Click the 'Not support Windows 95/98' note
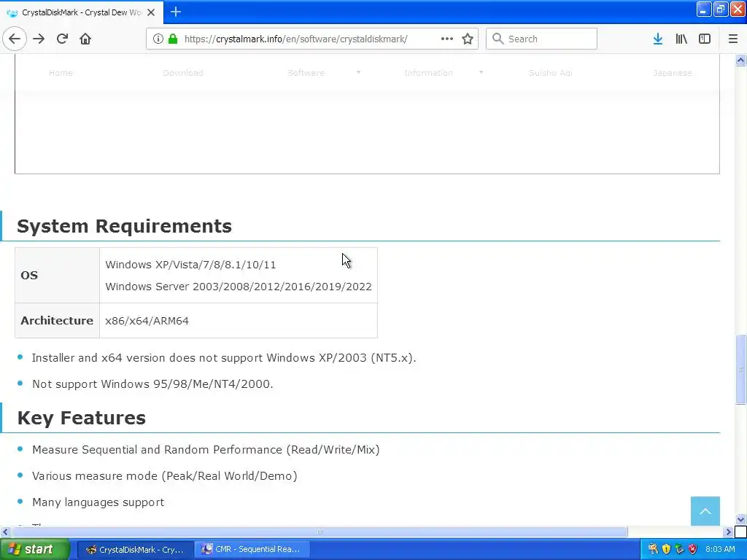747x560 pixels. pyautogui.click(x=152, y=384)
